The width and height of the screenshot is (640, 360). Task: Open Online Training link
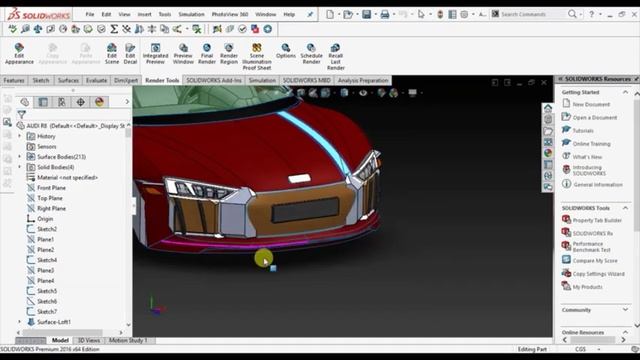click(x=591, y=144)
